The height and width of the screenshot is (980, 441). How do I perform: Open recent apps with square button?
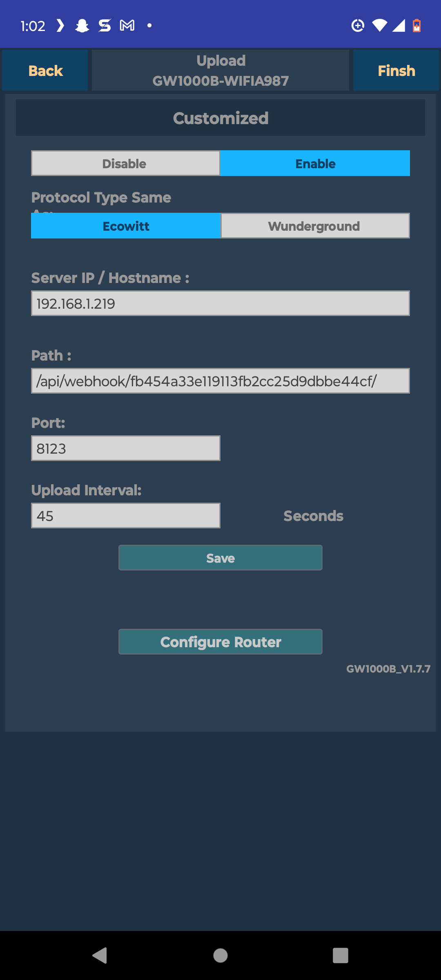(x=340, y=955)
